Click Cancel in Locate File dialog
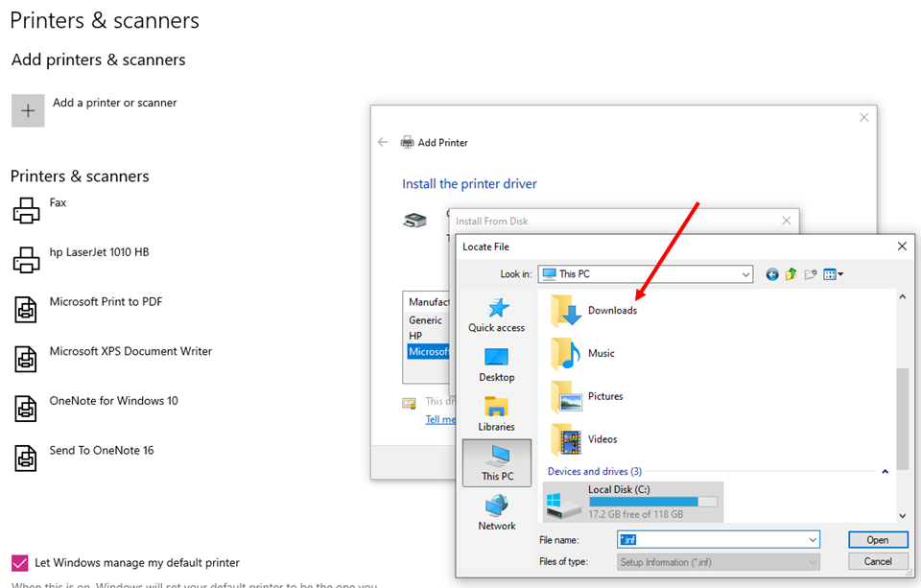This screenshot has width=921, height=588. [x=878, y=561]
